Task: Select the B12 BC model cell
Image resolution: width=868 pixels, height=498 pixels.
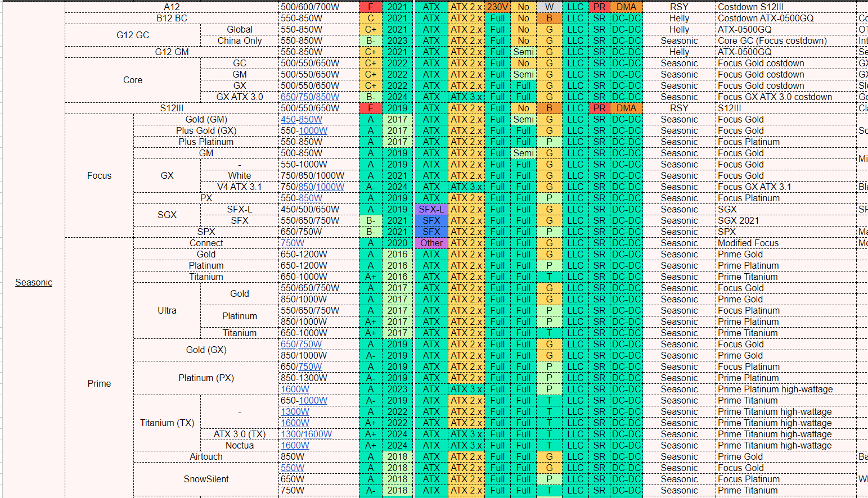Action: coord(172,18)
